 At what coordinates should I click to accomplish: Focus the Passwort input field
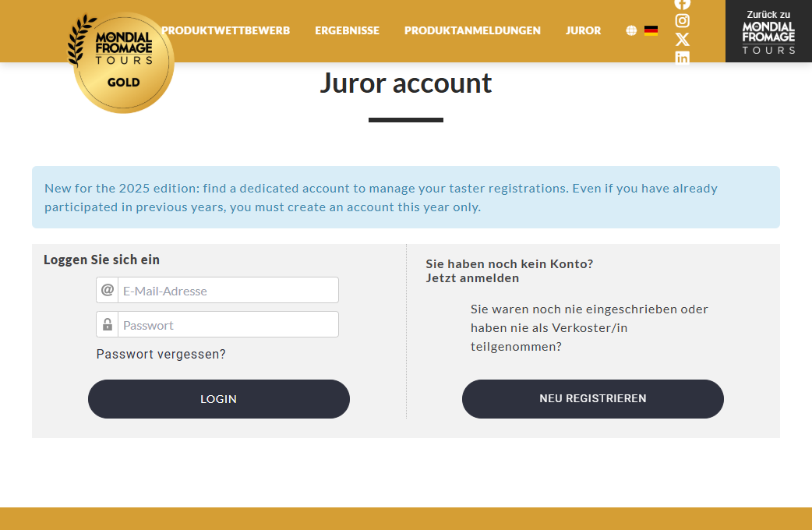pyautogui.click(x=228, y=324)
